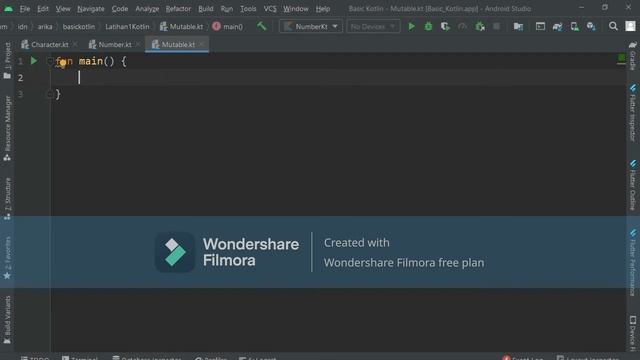This screenshot has width=640, height=360.
Task: Click the basickotlin breadcrumb
Action: (78, 27)
